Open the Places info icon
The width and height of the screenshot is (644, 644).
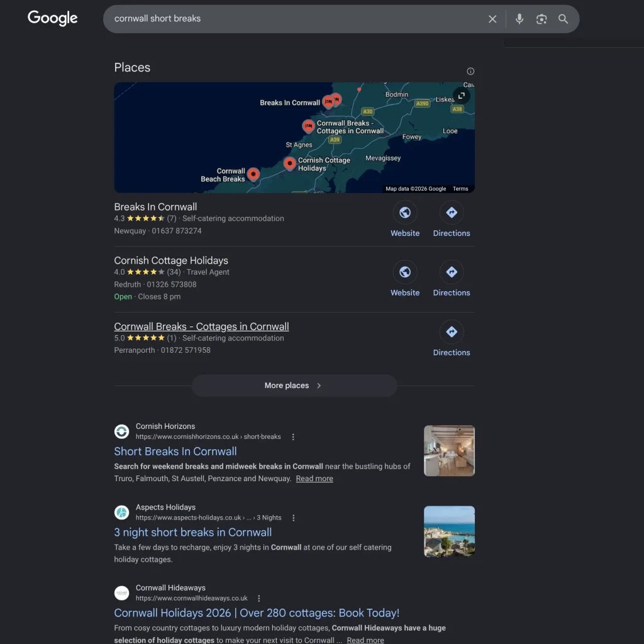point(470,72)
